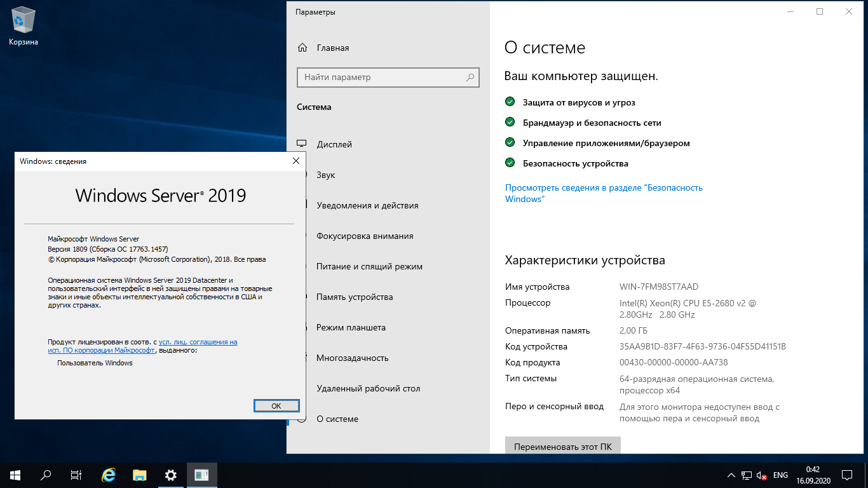The width and height of the screenshot is (868, 488).
Task: Open File Explorer from the taskbar
Action: tap(140, 475)
